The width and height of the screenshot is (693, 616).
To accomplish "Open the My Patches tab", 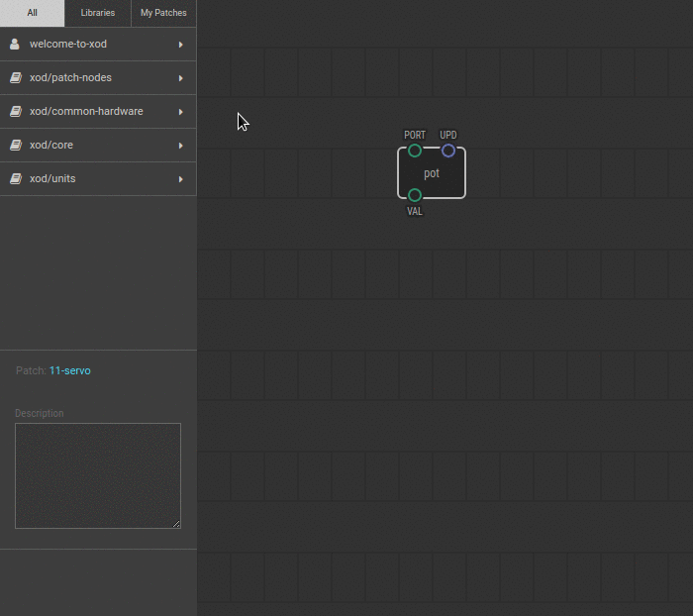I will click(x=163, y=13).
